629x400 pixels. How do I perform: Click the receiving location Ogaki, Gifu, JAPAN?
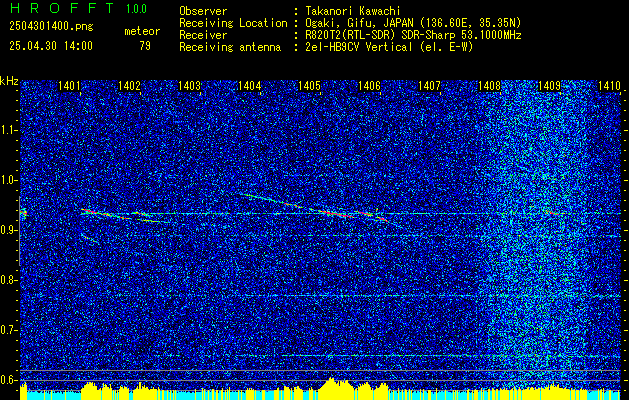(x=359, y=23)
